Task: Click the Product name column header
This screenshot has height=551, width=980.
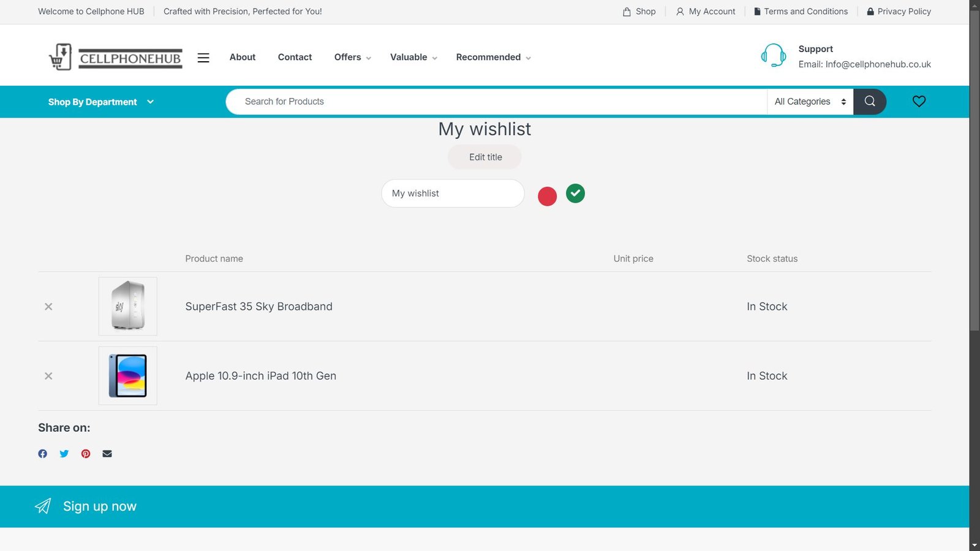Action: (214, 259)
